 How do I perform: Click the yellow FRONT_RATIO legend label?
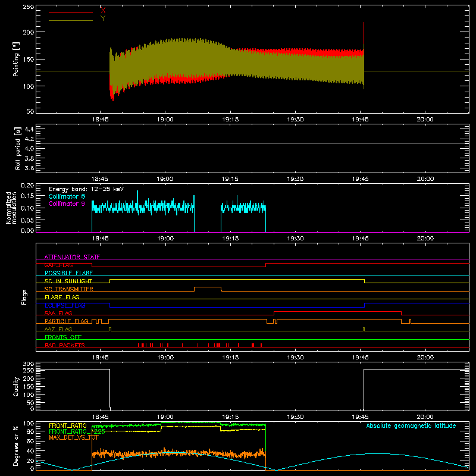[x=68, y=425]
